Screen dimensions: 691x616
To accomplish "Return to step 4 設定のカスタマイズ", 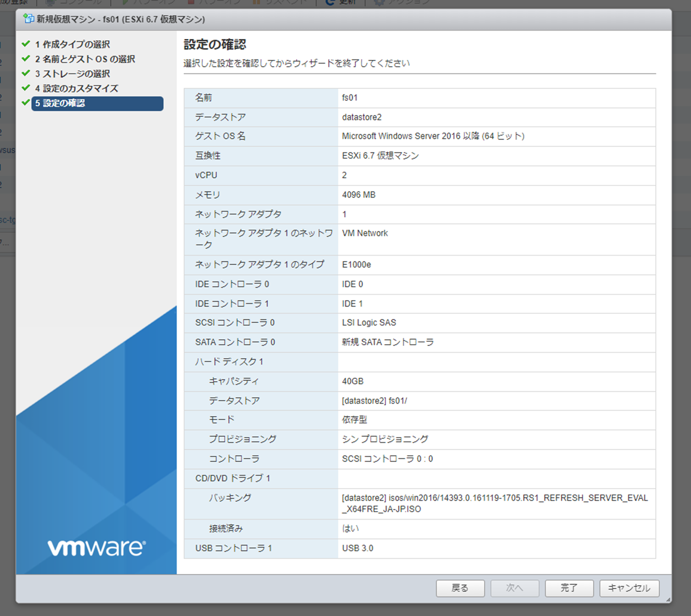I will pyautogui.click(x=76, y=88).
